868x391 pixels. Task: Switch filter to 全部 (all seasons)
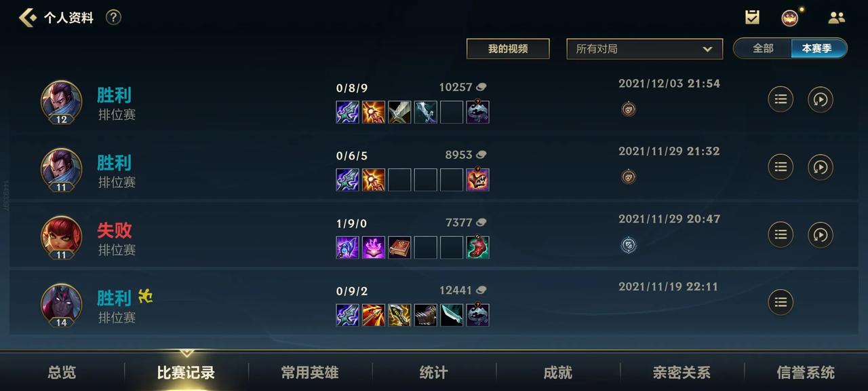click(763, 48)
